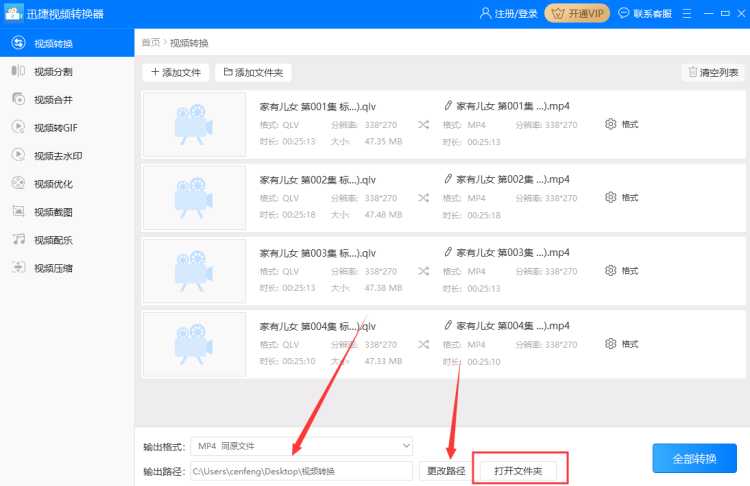The image size is (750, 486).
Task: Clear the list with 清空列表
Action: [x=713, y=72]
